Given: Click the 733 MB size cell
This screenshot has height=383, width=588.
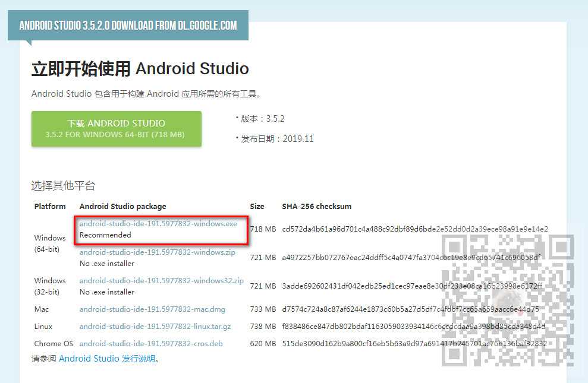Looking at the screenshot, I should click(x=263, y=309).
